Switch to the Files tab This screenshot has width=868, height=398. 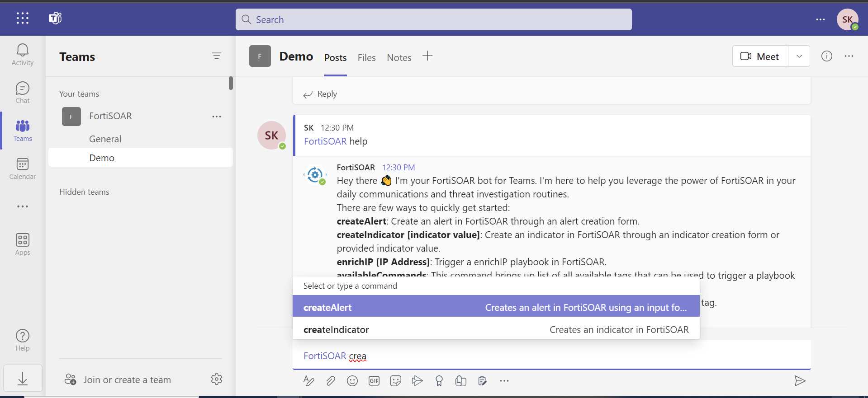pyautogui.click(x=366, y=58)
